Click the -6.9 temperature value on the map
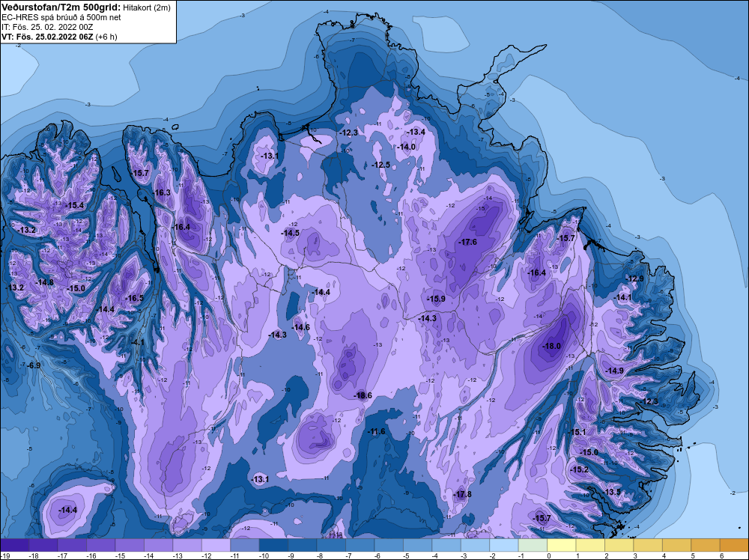The height and width of the screenshot is (560, 749). click(x=34, y=365)
